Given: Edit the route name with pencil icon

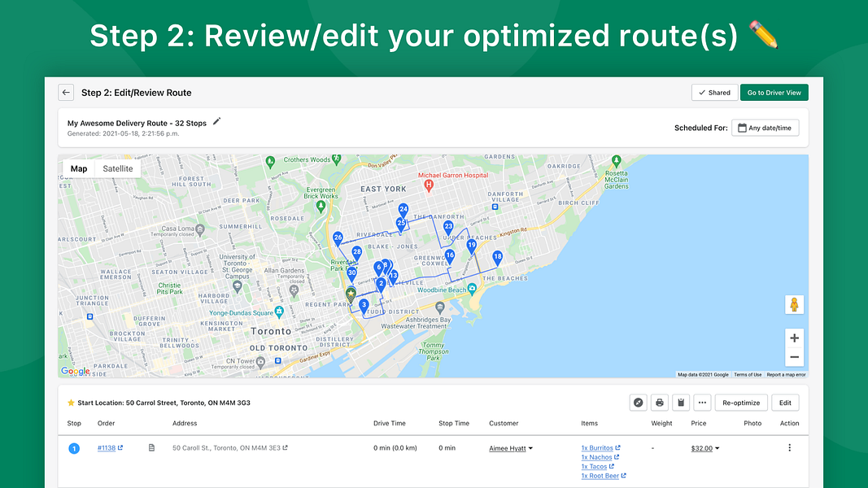Looking at the screenshot, I should [x=217, y=121].
